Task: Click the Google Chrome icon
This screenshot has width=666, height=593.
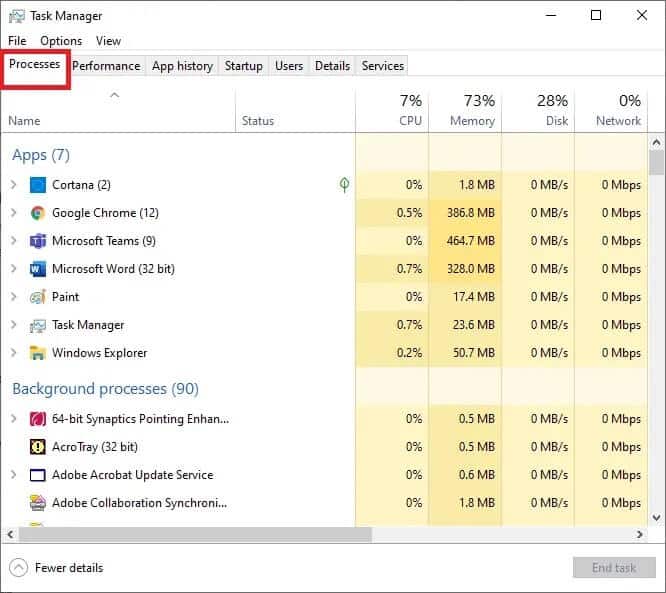Action: tap(38, 213)
